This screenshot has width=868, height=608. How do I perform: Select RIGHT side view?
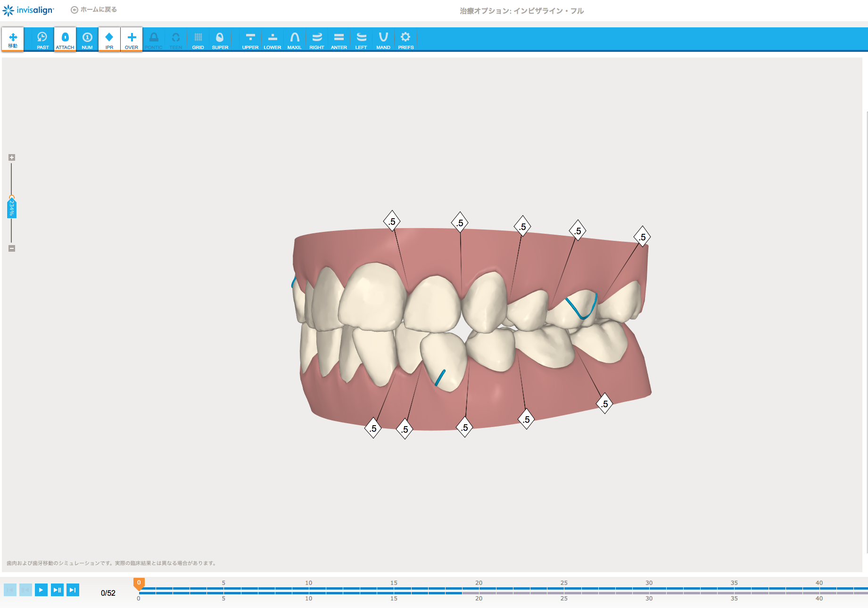317,39
